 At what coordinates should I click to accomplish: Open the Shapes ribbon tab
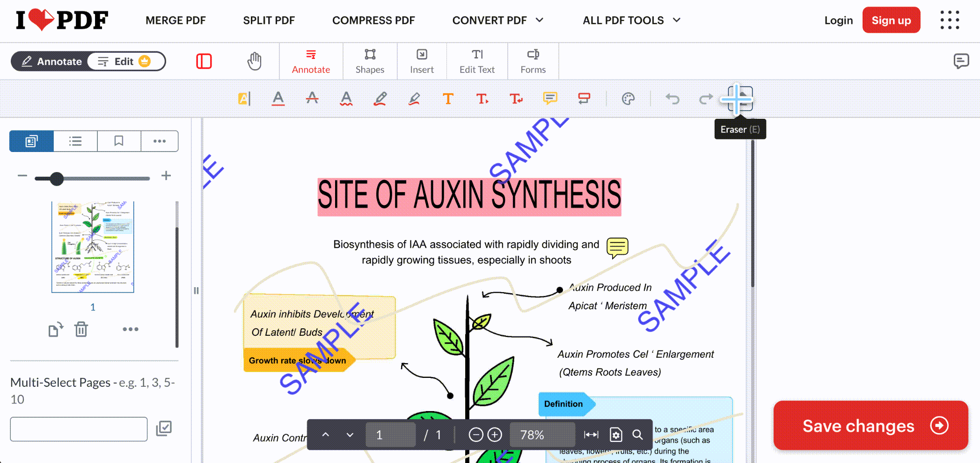point(370,62)
